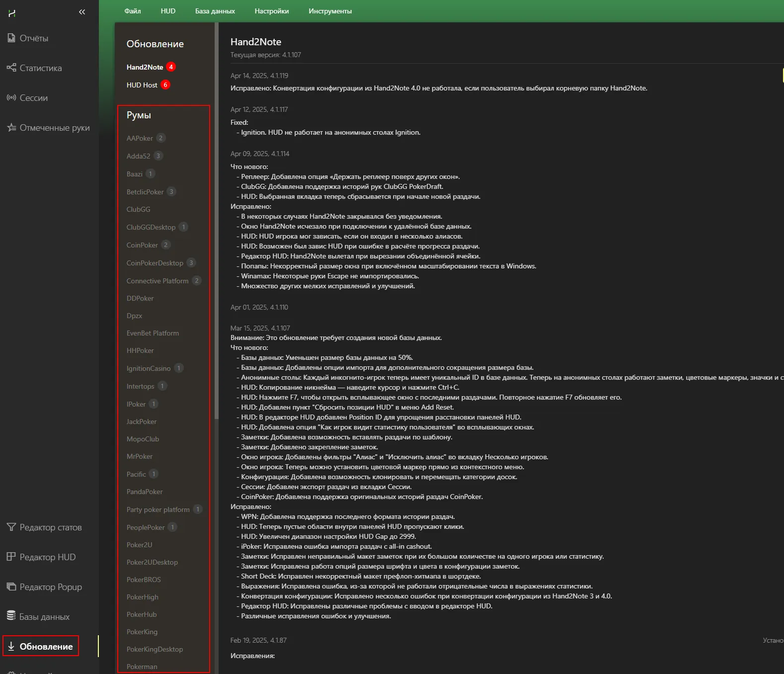
Task: Open the HUD menu
Action: pyautogui.click(x=168, y=11)
